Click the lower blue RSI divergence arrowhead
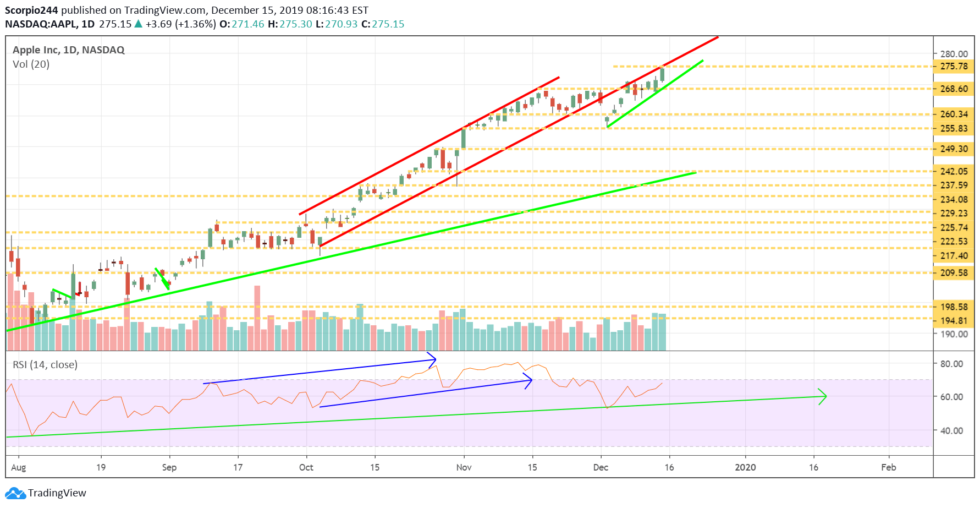Screen dimensions: 980x508 click(528, 380)
